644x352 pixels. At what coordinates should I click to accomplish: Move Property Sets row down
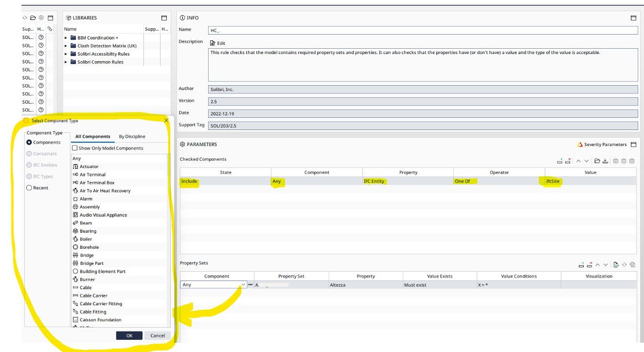(x=606, y=265)
